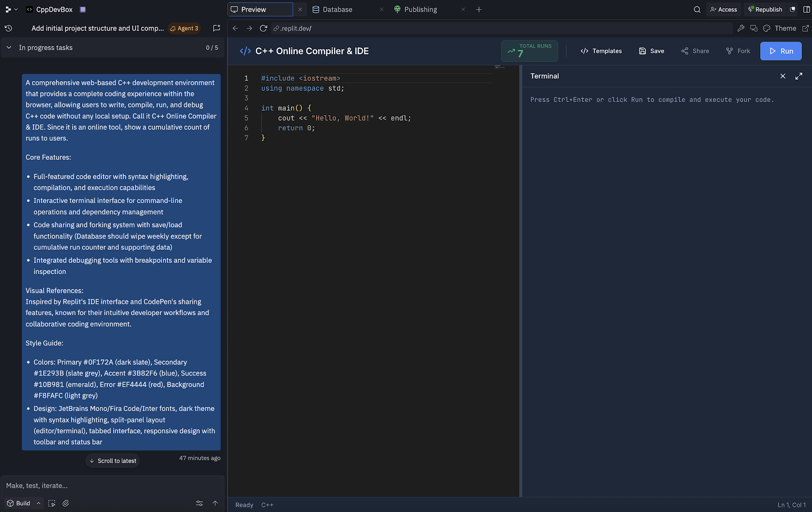
Task: Click the #include <iostream> line
Action: [300, 78]
